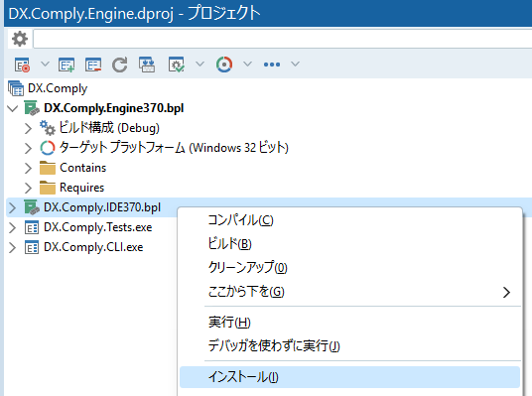Select ターゲット プラットフォーム (Windows 32 ビット)
This screenshot has width=532, height=396.
174,148
